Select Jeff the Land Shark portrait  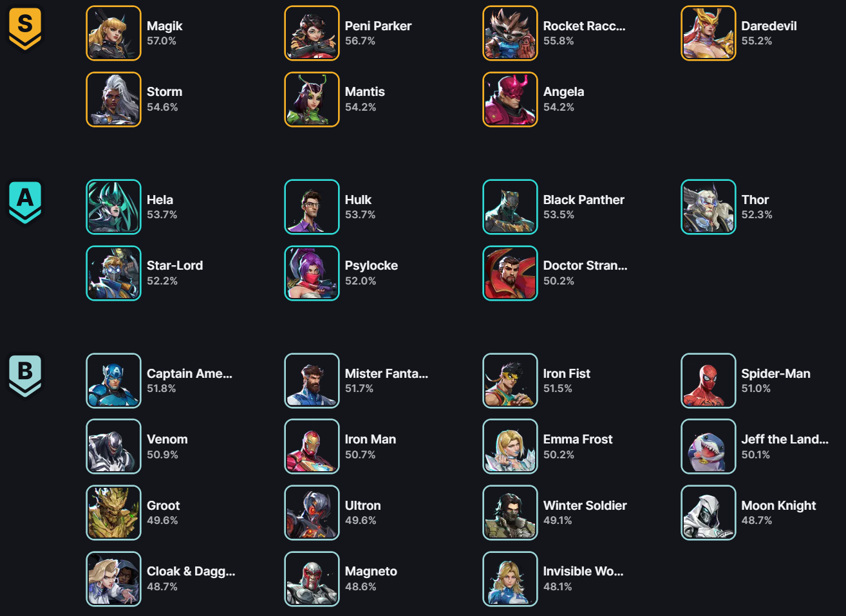pos(708,446)
